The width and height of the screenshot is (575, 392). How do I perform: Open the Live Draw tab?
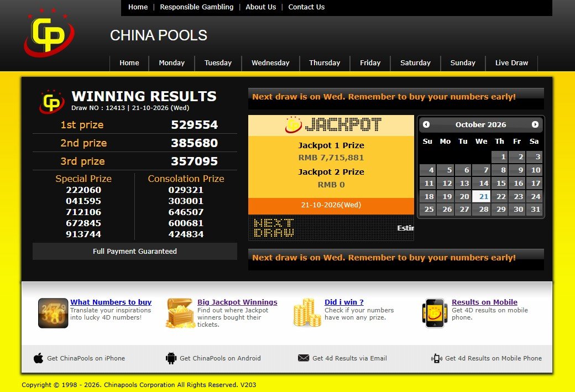click(511, 63)
